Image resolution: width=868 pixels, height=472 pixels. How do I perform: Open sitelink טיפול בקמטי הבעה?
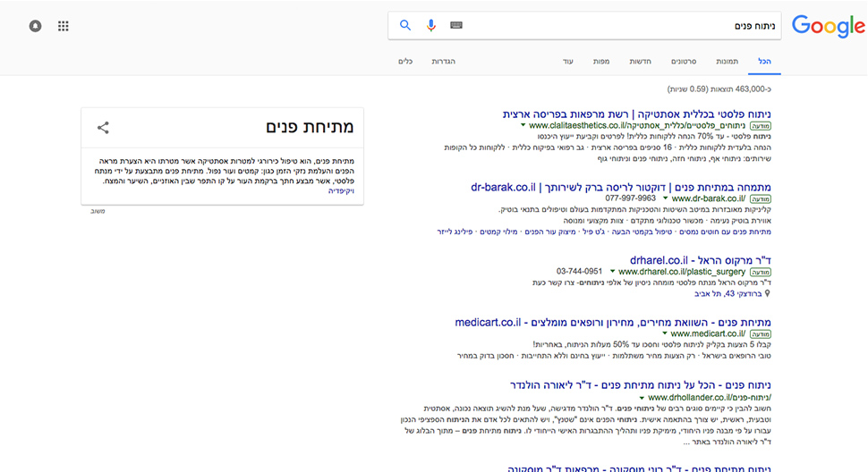tap(642, 232)
